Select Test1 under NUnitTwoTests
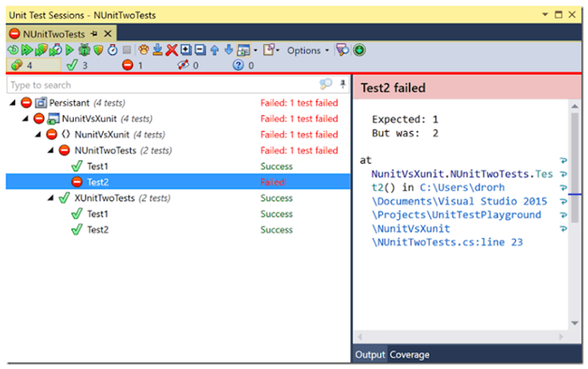Image resolution: width=588 pixels, height=369 pixels. click(x=178, y=166)
